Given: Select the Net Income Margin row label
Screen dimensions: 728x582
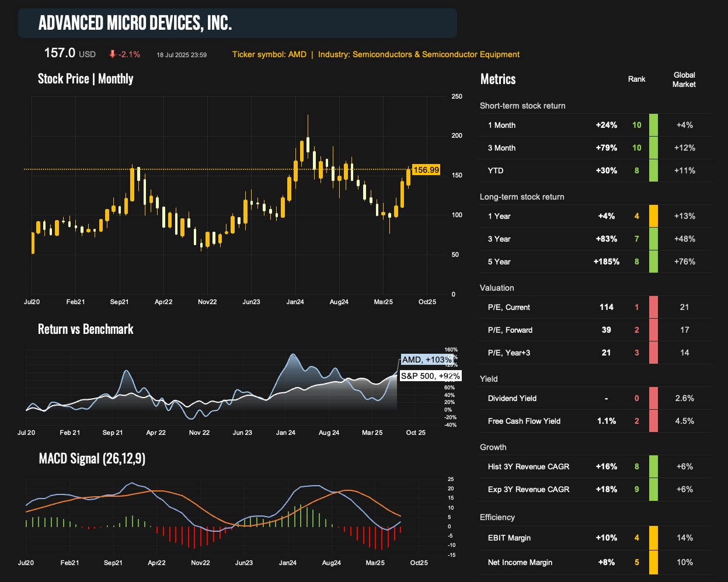Looking at the screenshot, I should click(x=520, y=562).
